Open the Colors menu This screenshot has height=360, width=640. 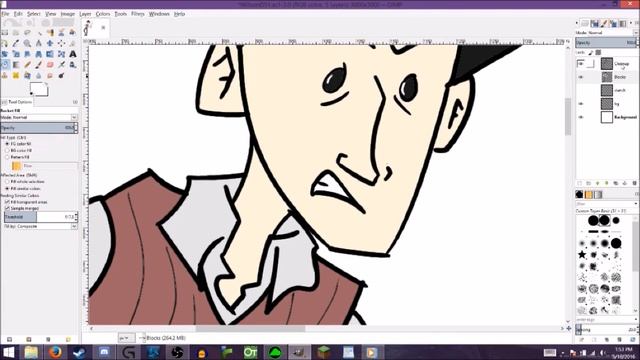point(103,14)
